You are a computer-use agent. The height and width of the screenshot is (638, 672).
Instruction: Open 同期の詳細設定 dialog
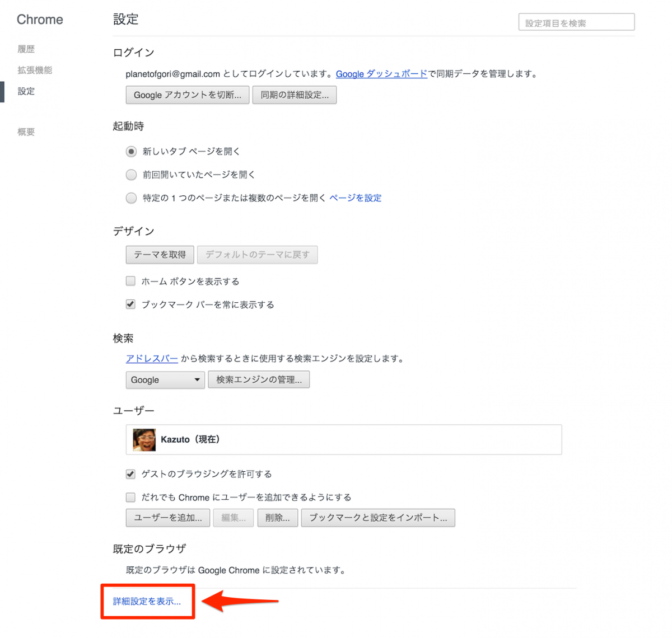pos(294,95)
